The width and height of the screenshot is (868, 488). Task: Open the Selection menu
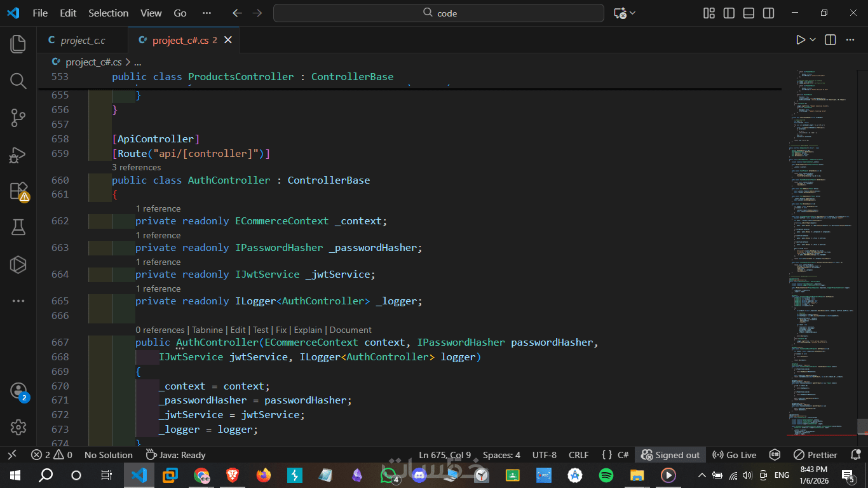(108, 13)
